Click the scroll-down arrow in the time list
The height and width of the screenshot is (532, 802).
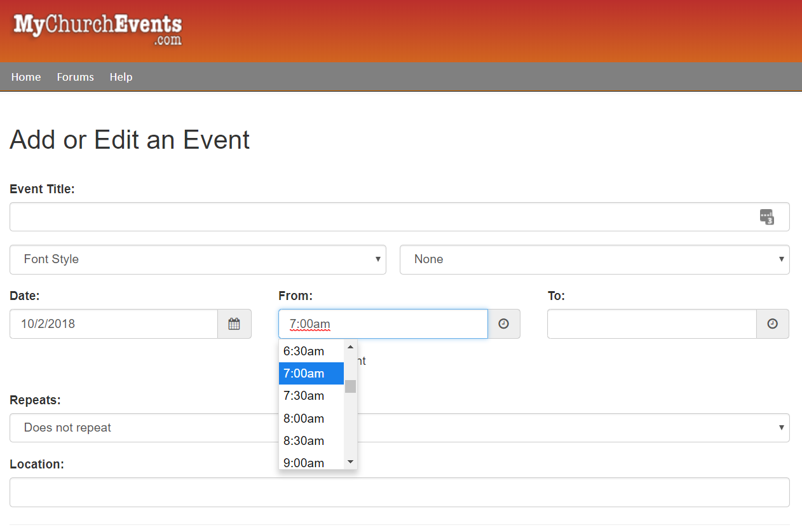350,461
